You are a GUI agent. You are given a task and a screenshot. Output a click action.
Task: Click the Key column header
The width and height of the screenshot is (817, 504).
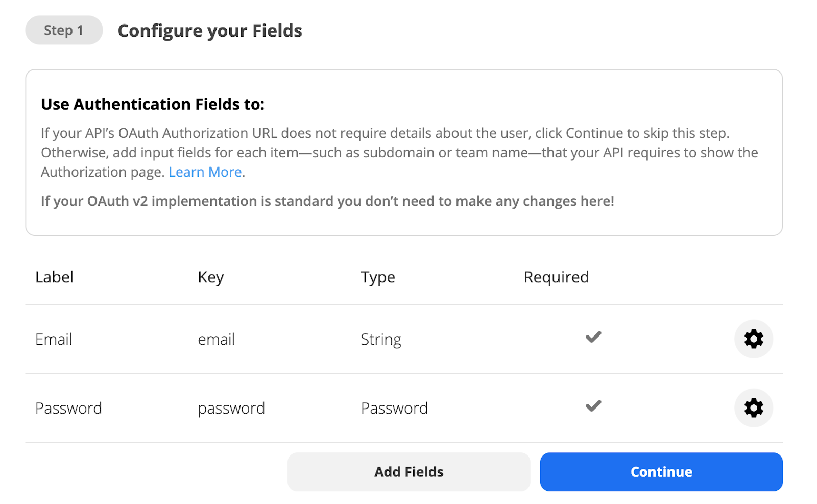point(211,277)
